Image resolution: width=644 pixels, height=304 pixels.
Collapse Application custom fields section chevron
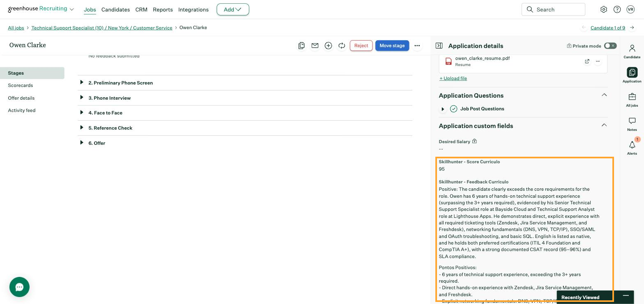click(x=604, y=125)
